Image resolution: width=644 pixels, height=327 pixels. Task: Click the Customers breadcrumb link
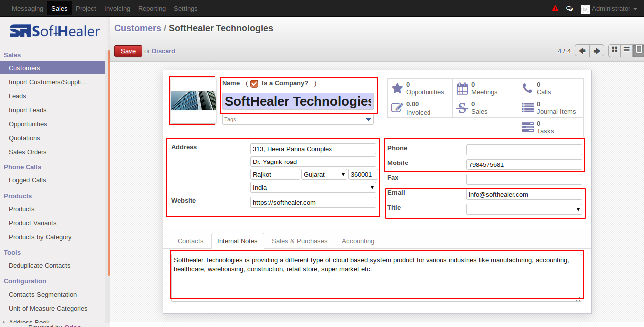(x=138, y=28)
